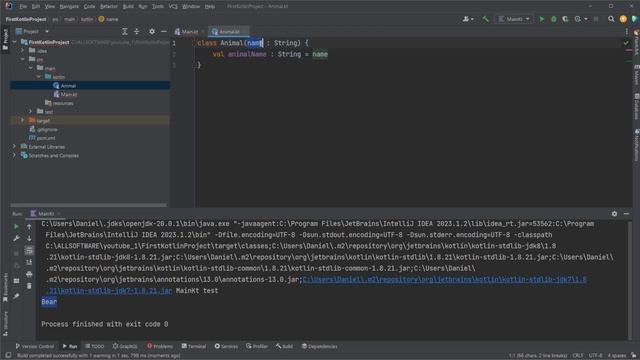Viewport: 640px width, 360px height.
Task: Toggle the Database side tool window
Action: [x=636, y=107]
